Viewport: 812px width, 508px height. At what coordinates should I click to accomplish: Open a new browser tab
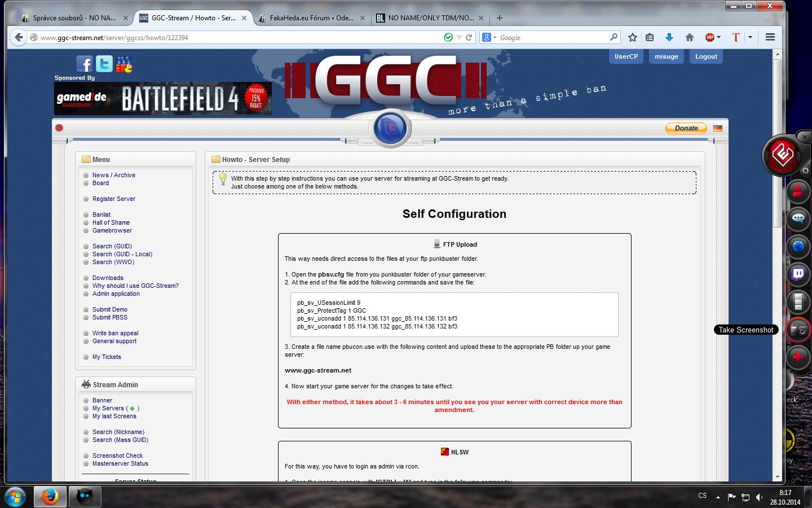[x=499, y=18]
